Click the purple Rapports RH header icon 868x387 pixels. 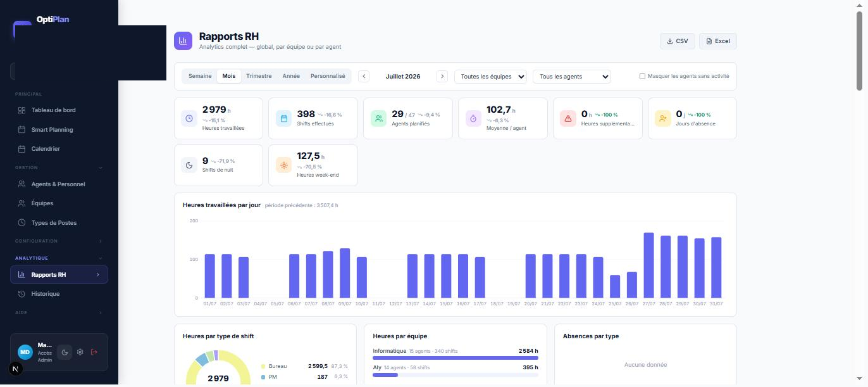click(x=183, y=41)
